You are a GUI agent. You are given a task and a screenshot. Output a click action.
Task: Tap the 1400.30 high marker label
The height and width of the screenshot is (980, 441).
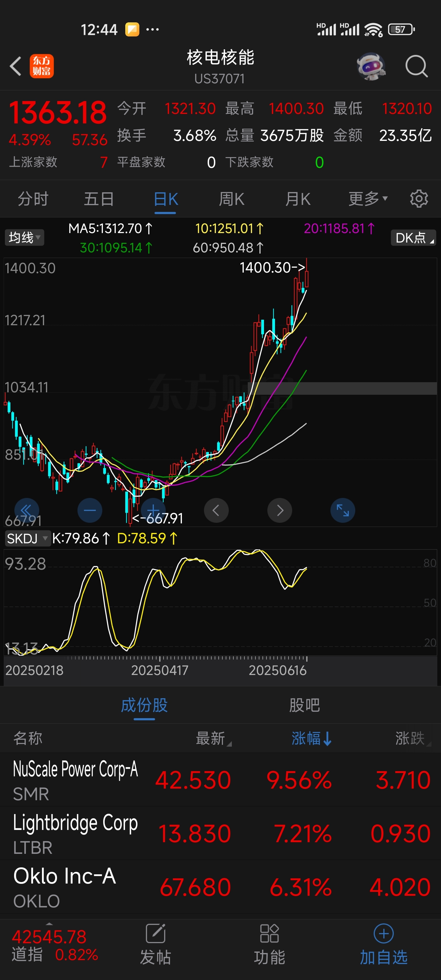coord(273,267)
